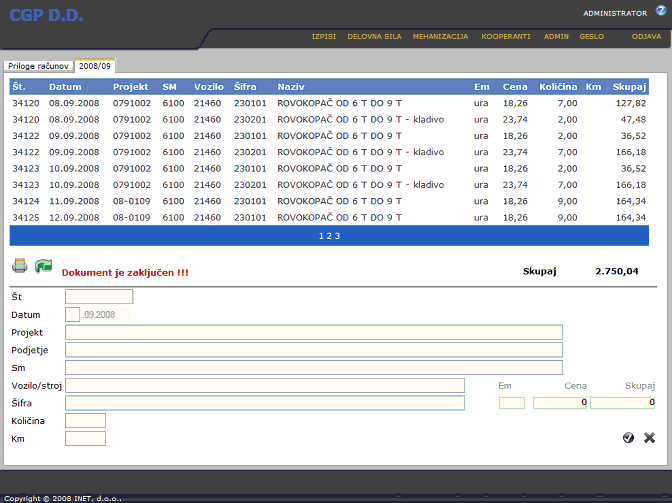Screen dimensions: 672x503
Task: Focus the Km input field
Action: pyautogui.click(x=85, y=438)
